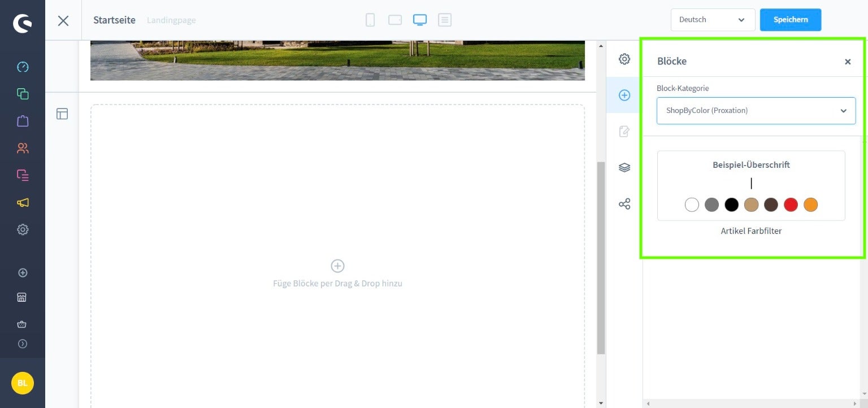Close the Blöcke panel
Image resolution: width=868 pixels, height=408 pixels.
tap(848, 62)
